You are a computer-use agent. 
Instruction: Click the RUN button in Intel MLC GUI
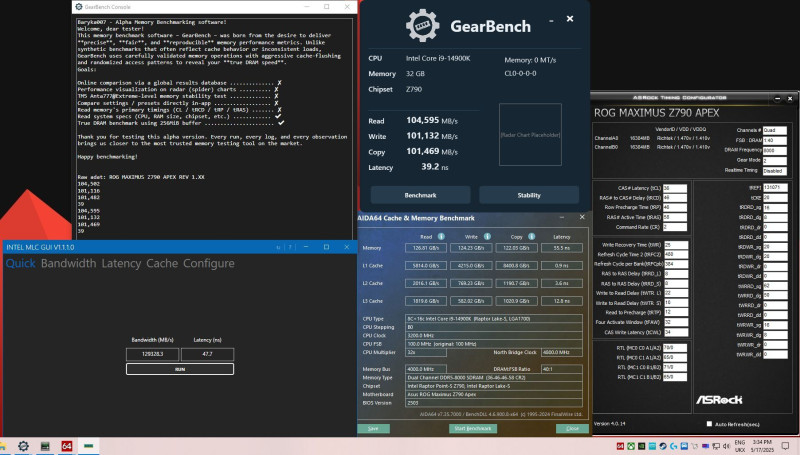(180, 369)
